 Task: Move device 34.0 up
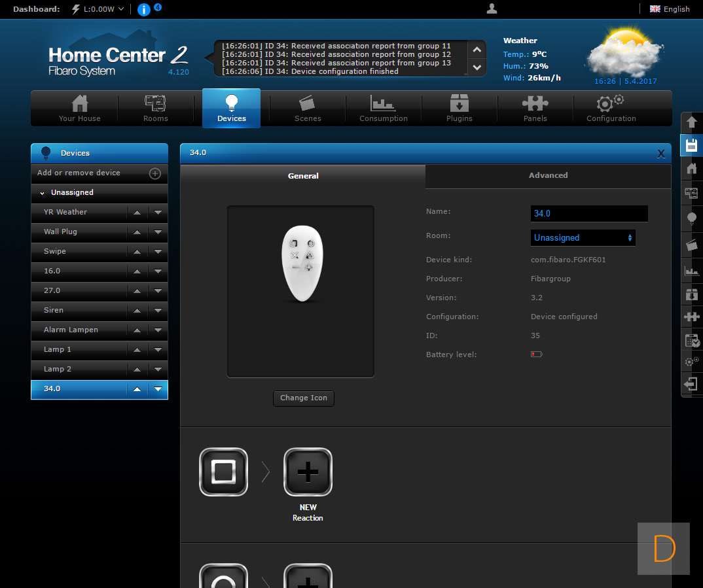[x=137, y=389]
